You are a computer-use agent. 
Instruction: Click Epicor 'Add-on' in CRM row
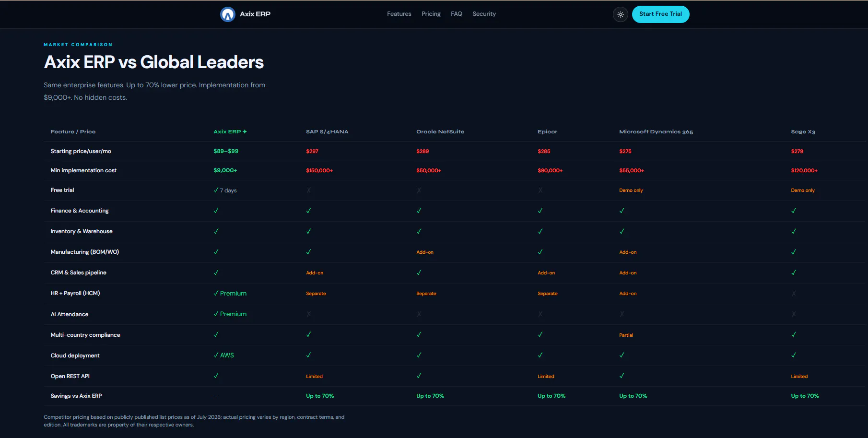(x=546, y=273)
